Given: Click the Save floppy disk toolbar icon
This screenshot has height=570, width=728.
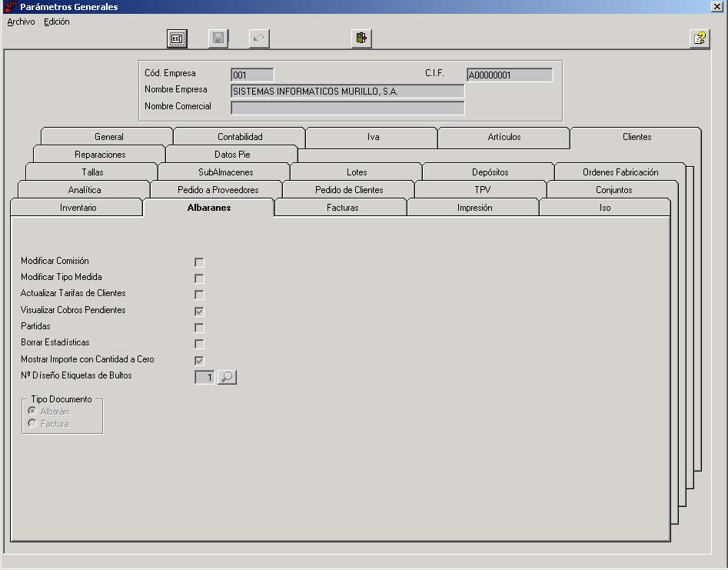Looking at the screenshot, I should pyautogui.click(x=218, y=38).
